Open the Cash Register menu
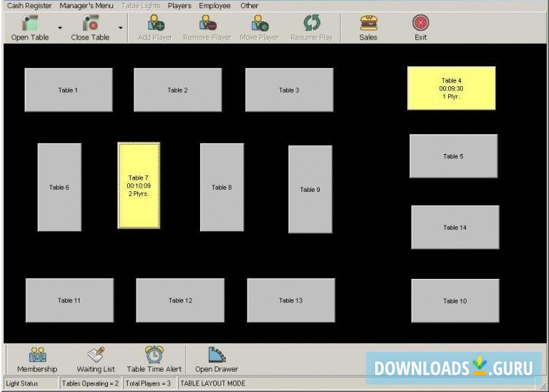This screenshot has width=549, height=392. click(x=29, y=6)
